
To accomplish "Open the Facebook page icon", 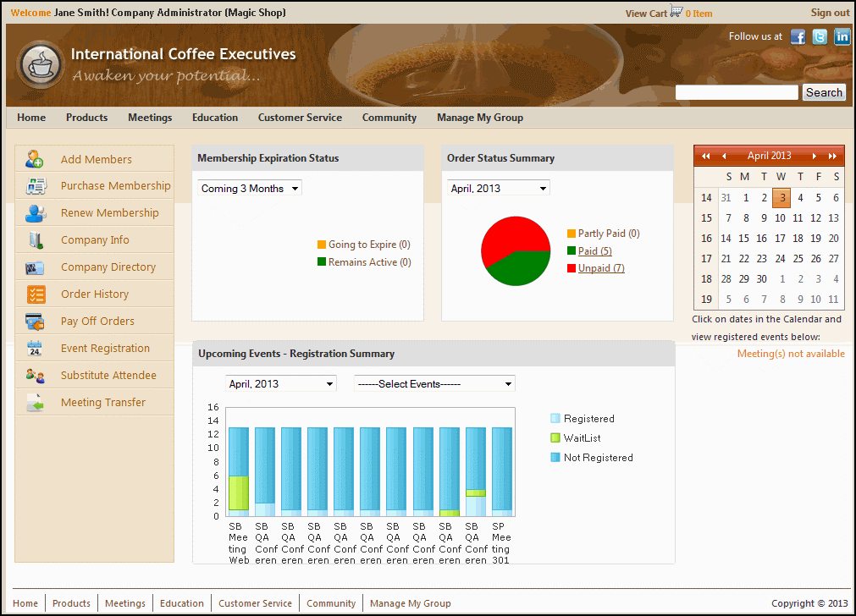I will pos(798,36).
